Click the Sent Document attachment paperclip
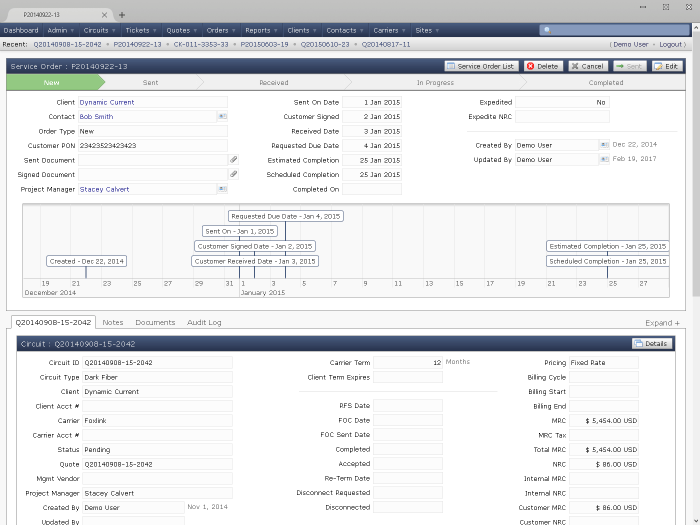The image size is (700, 525). pos(233,160)
